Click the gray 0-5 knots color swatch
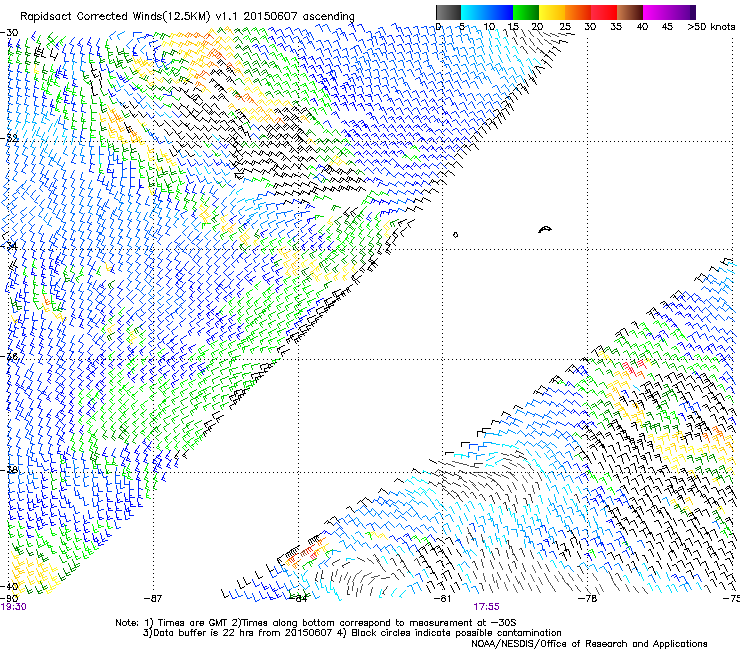740x650 pixels. (x=448, y=12)
